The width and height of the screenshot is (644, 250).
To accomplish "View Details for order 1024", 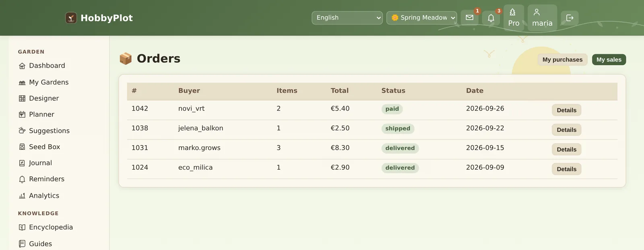I will click(566, 169).
